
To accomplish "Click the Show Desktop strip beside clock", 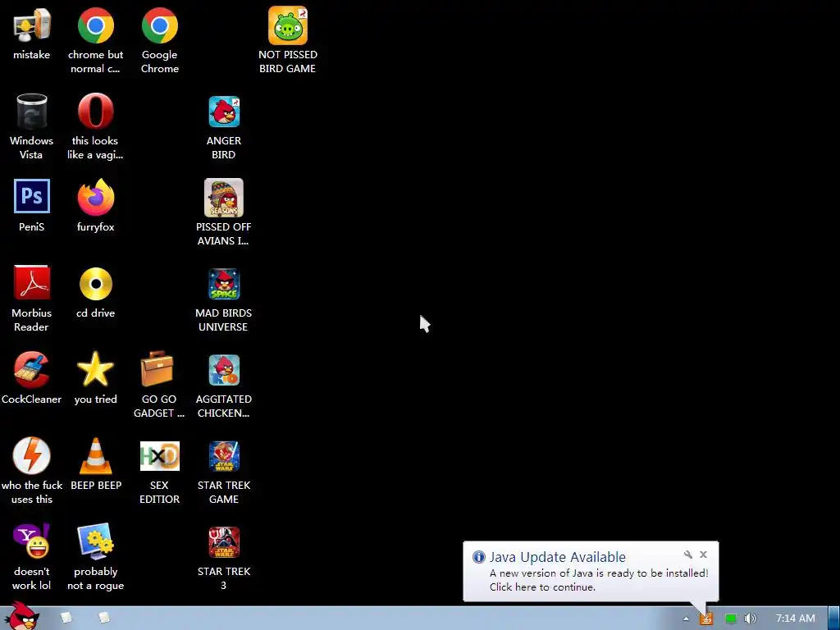I will (x=834, y=619).
